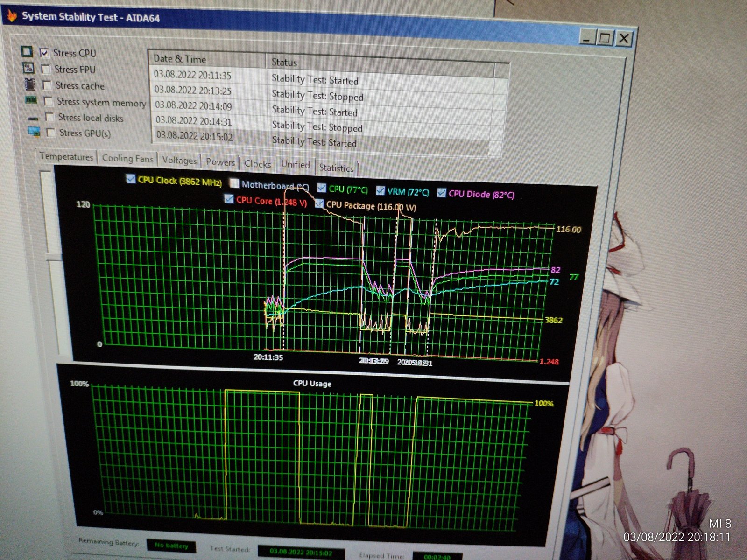Uncheck the Stress CPU checkbox

pos(44,53)
